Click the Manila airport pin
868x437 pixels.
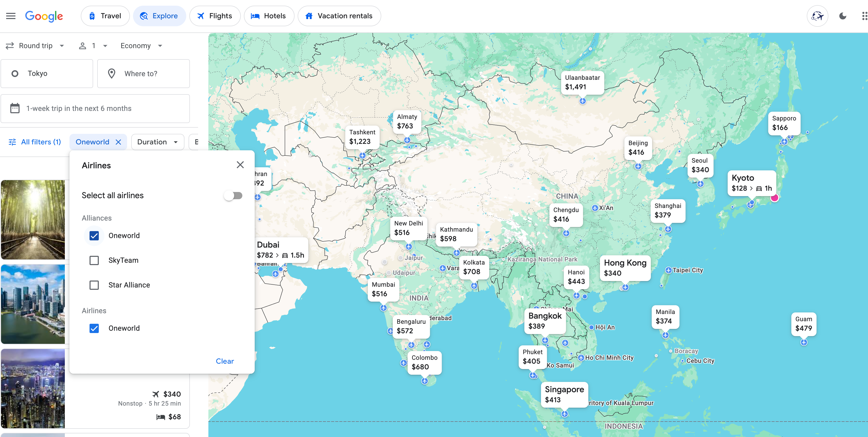tap(665, 335)
